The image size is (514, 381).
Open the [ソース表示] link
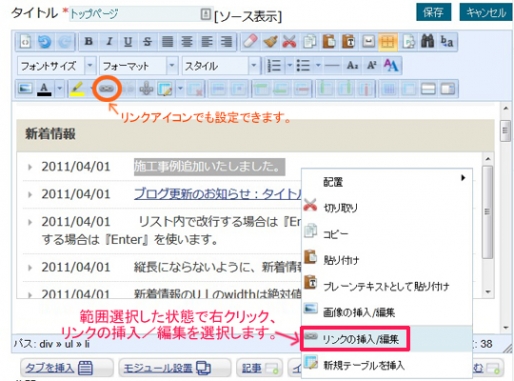pyautogui.click(x=248, y=16)
